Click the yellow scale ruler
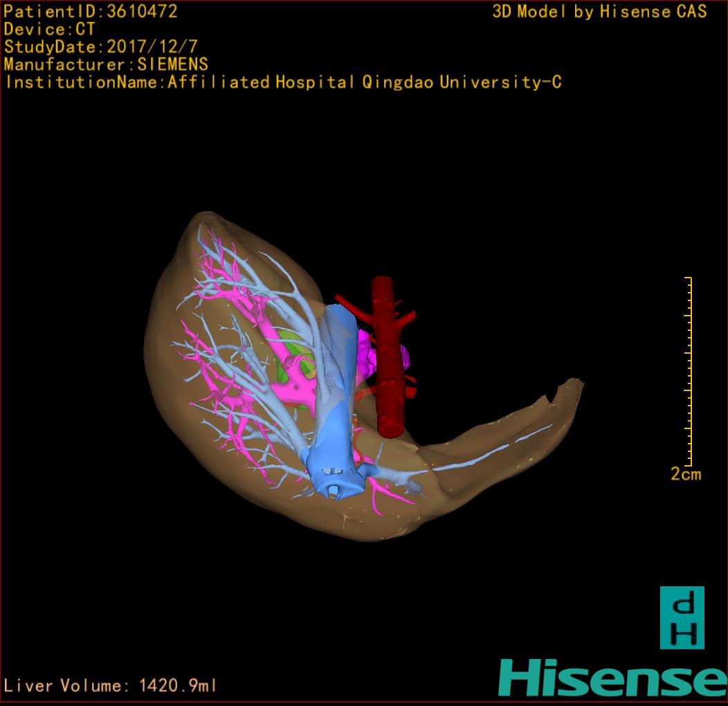The height and width of the screenshot is (706, 728). pyautogui.click(x=689, y=371)
